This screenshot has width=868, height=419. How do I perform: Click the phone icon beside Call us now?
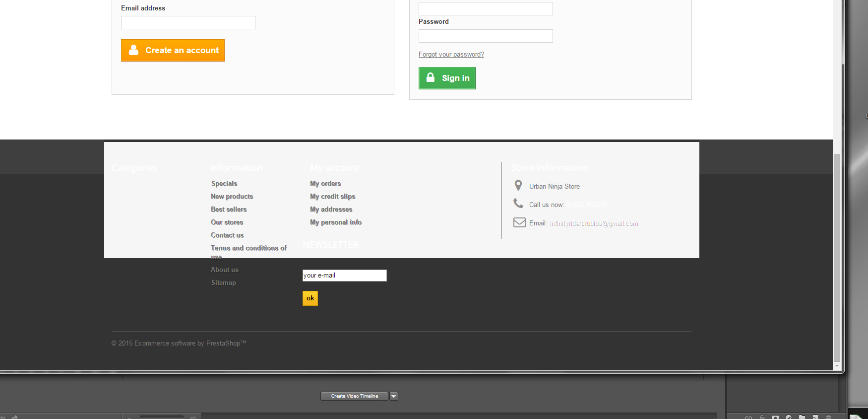point(518,203)
